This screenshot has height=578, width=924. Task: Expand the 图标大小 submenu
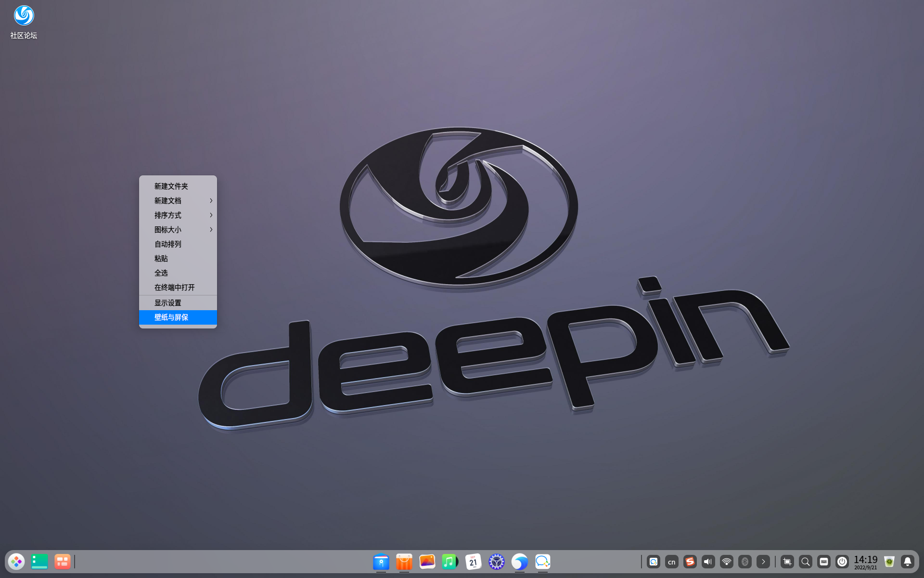tap(178, 230)
